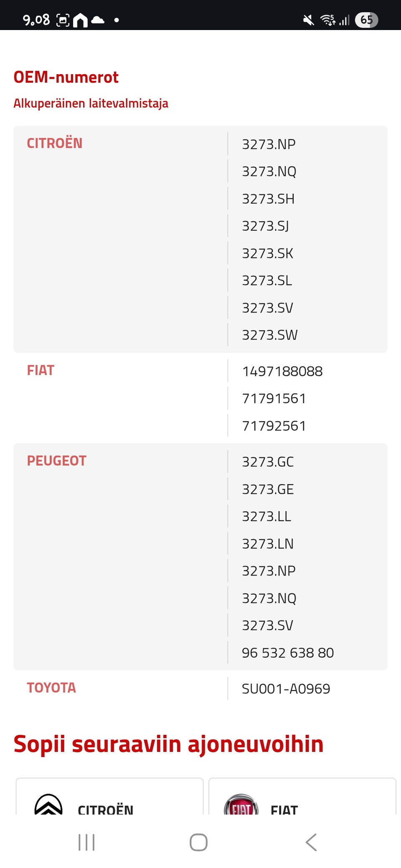Open the Citroën vehicle compatibility card
Viewport: 401px width, 868px height.
[x=109, y=797]
